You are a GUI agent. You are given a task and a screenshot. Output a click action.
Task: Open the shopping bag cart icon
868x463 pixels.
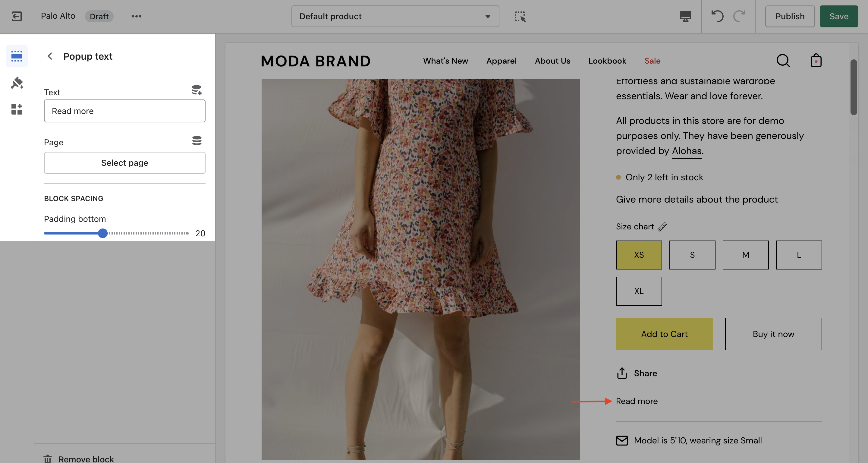[x=816, y=61]
